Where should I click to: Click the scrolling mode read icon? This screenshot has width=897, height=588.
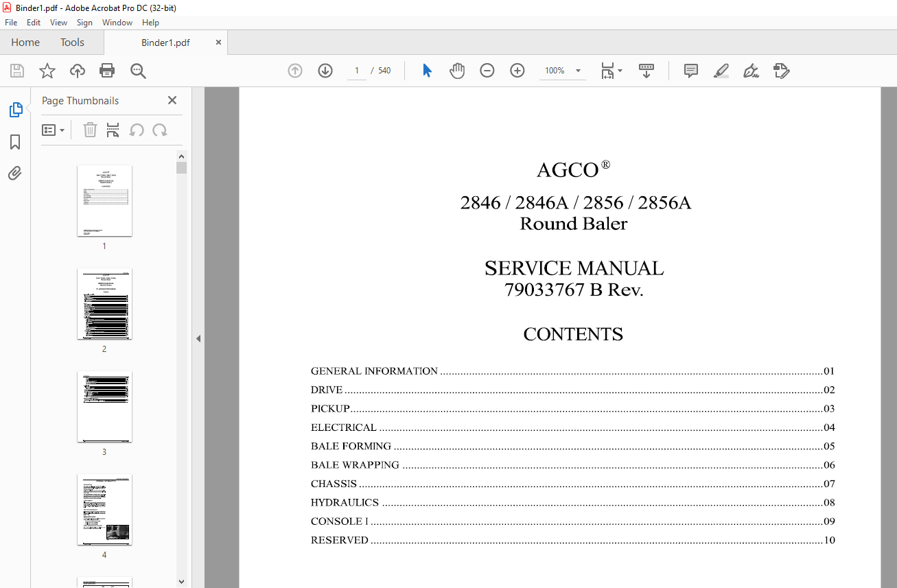click(646, 71)
